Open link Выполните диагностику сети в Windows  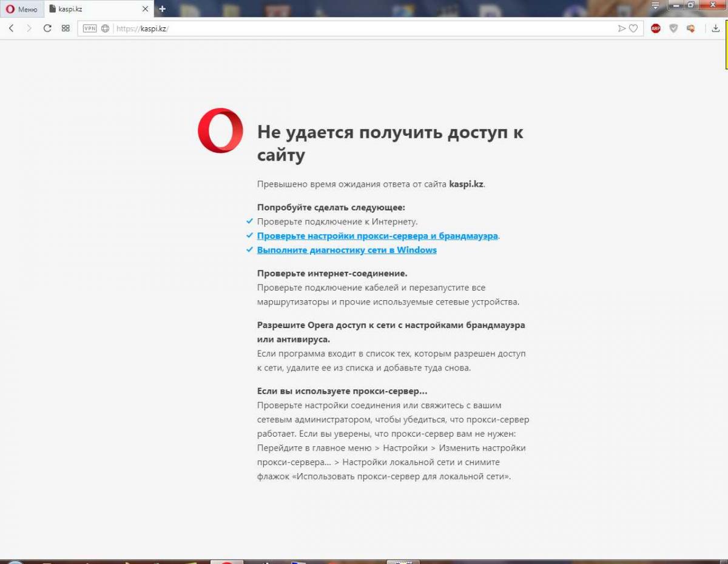[347, 250]
